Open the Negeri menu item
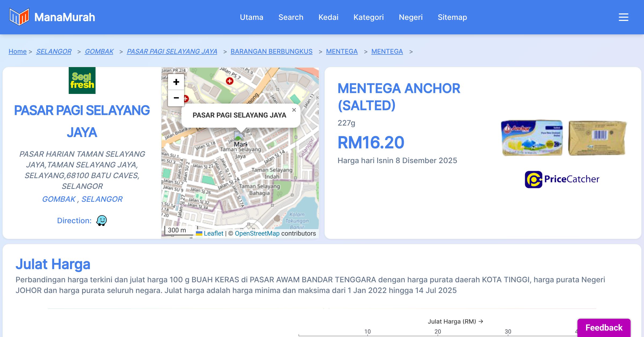This screenshot has width=644, height=337. pyautogui.click(x=411, y=17)
